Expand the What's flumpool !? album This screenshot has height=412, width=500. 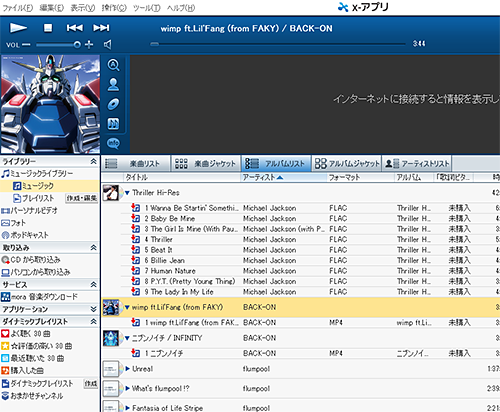(x=127, y=388)
